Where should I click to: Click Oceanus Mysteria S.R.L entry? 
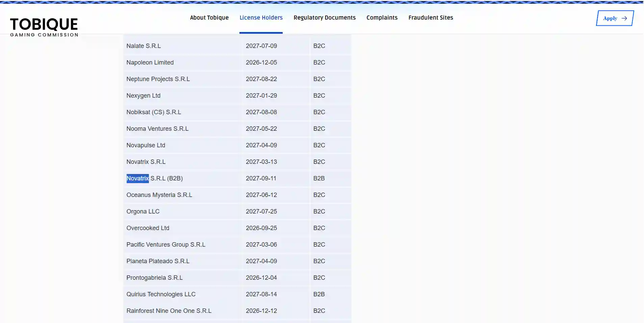click(x=159, y=195)
